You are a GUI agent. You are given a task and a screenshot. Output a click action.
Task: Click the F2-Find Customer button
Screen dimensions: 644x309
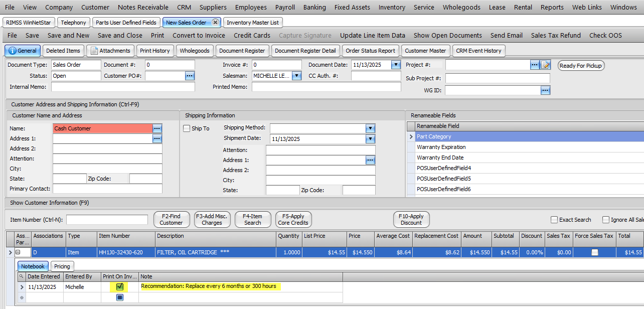(171, 219)
